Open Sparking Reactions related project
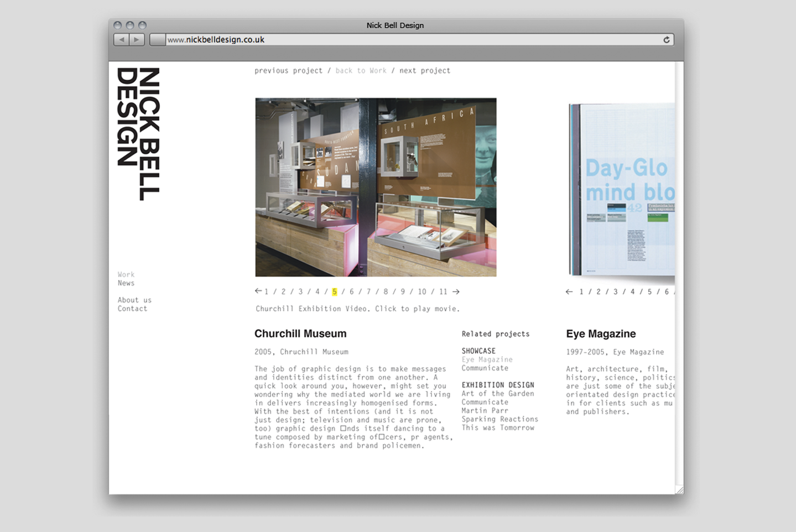 tap(500, 419)
